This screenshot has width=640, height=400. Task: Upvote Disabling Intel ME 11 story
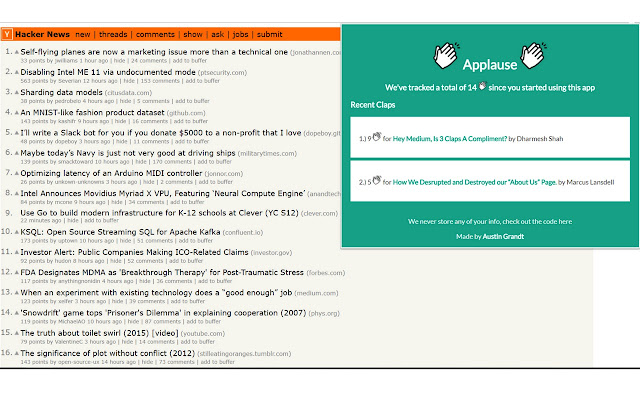(x=17, y=72)
